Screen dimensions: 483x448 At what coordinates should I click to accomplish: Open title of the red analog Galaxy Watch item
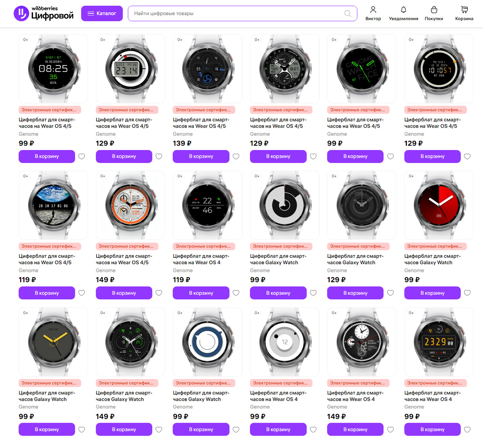point(432,259)
